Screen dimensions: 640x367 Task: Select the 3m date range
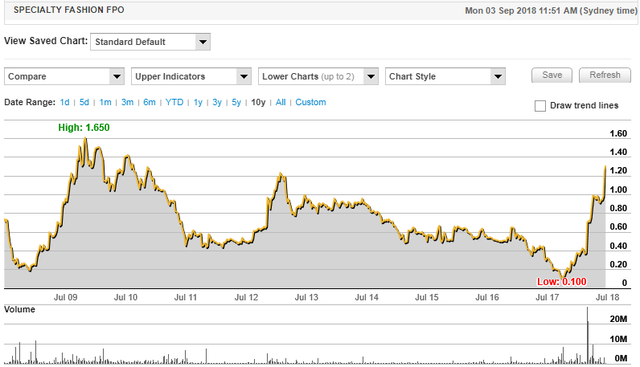pyautogui.click(x=127, y=102)
